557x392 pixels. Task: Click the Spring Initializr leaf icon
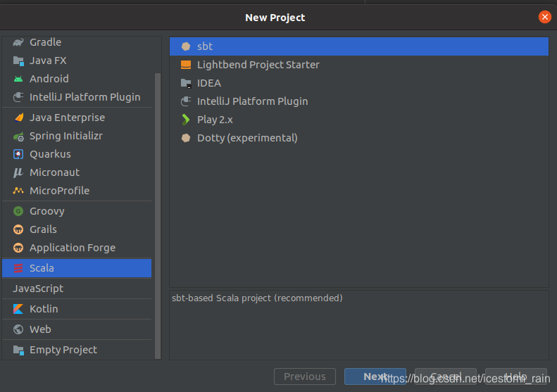point(18,136)
